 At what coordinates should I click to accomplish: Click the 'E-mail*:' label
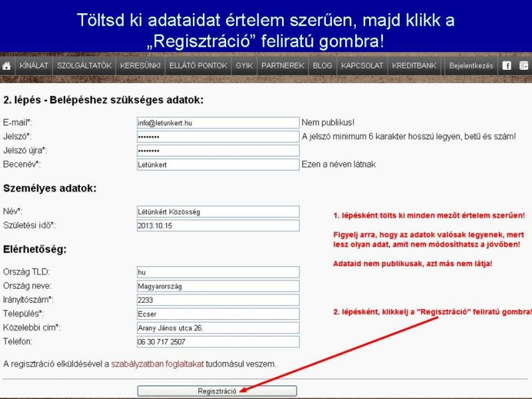[x=18, y=122]
